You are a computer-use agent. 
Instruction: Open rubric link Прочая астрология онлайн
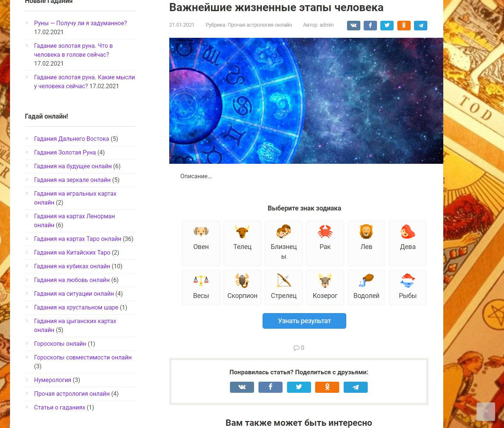(260, 25)
